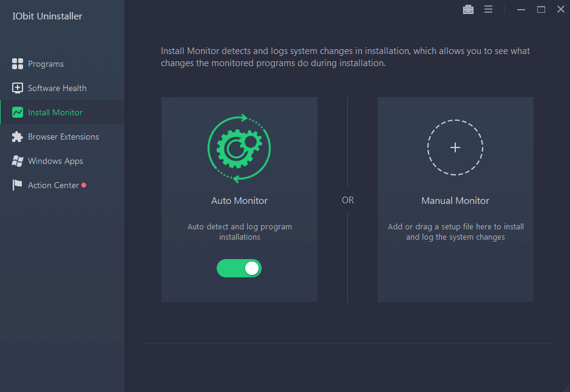
Task: Close the IObit Uninstaller window
Action: (561, 10)
